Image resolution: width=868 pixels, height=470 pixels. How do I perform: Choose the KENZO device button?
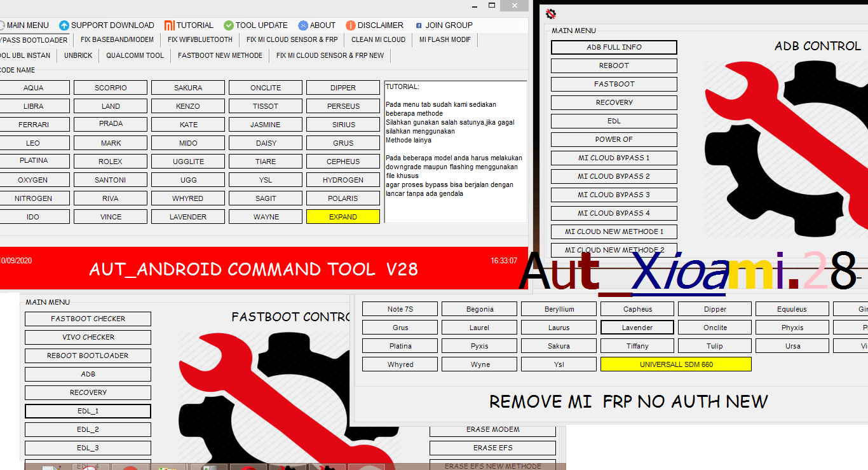188,106
